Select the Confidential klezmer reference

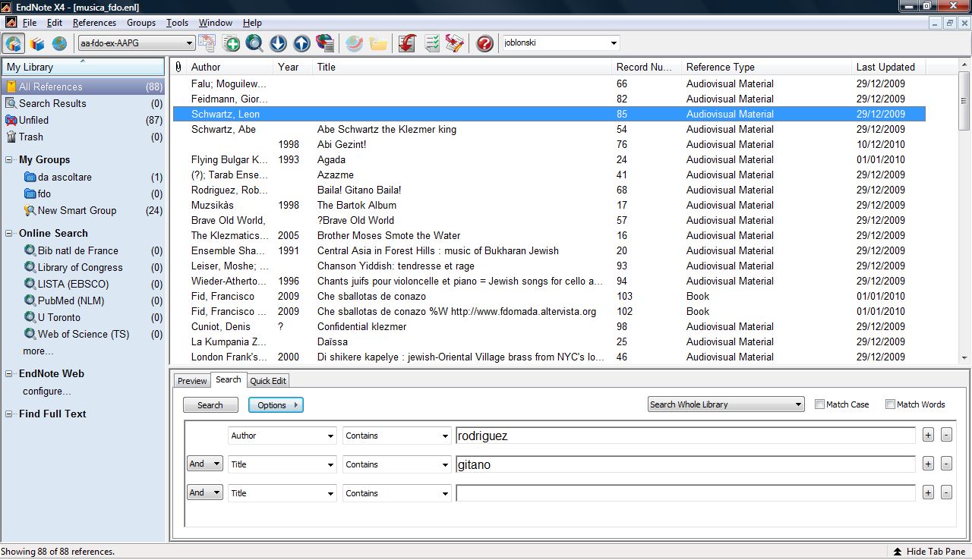[549, 326]
